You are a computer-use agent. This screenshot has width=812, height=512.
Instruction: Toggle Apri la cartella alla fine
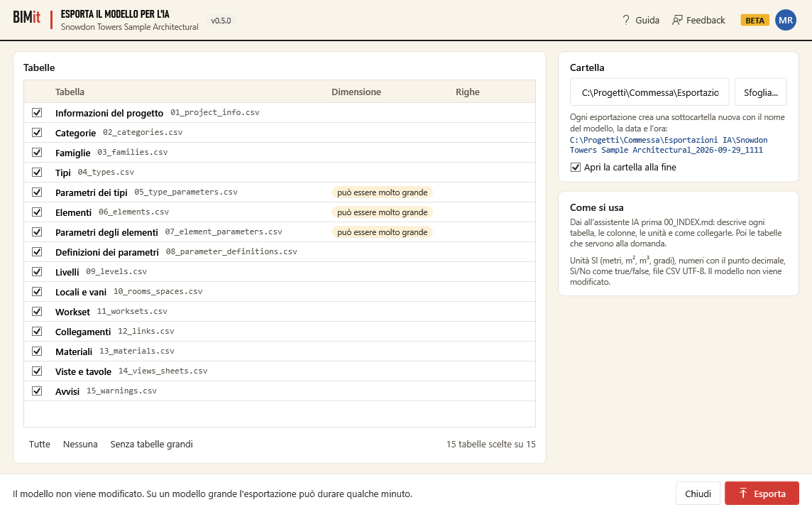tap(576, 167)
